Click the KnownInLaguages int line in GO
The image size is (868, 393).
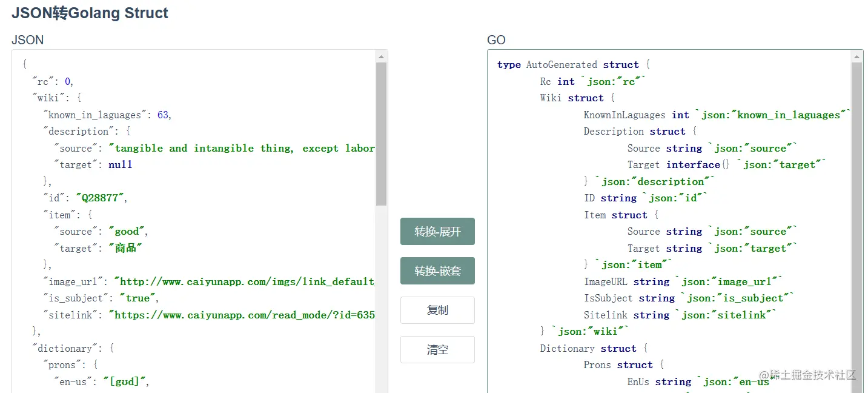(x=718, y=115)
